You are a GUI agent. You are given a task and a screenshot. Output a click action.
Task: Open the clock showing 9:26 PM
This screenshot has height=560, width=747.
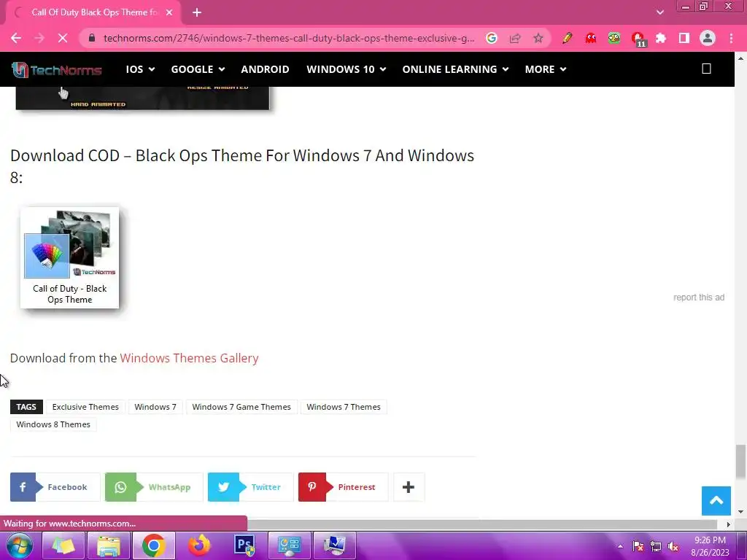tap(710, 546)
